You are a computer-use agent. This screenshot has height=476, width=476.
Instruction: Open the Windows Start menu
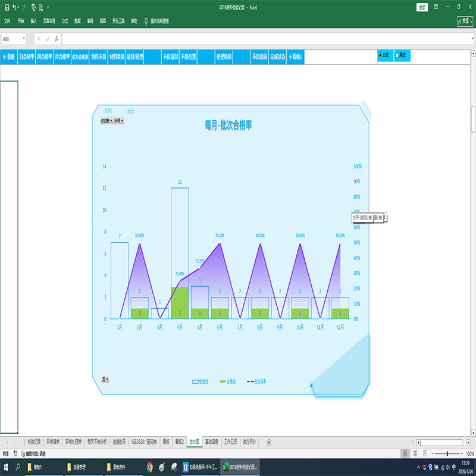tap(5, 467)
